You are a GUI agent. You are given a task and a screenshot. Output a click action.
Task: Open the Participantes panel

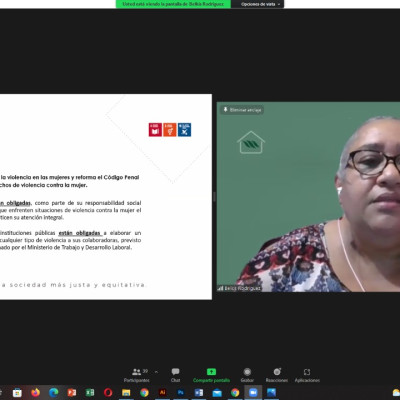pyautogui.click(x=137, y=375)
